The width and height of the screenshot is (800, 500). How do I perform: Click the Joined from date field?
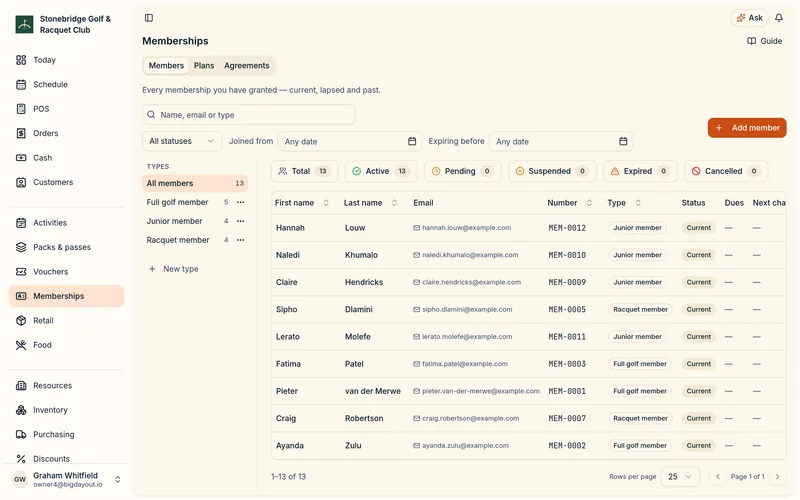[x=350, y=141]
